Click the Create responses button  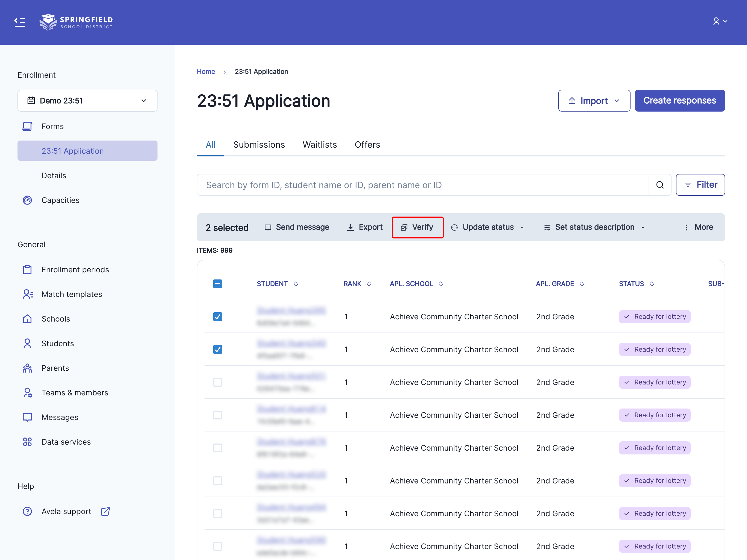click(679, 101)
